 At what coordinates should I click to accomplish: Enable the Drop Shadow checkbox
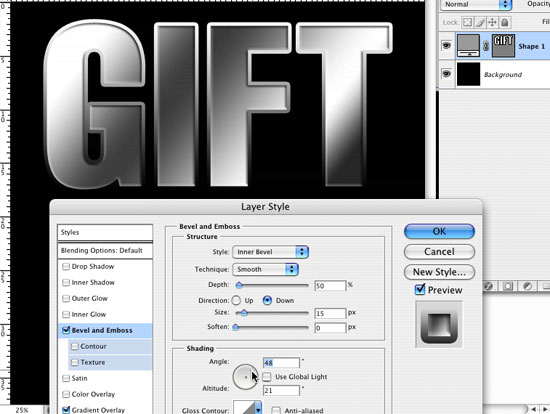click(x=66, y=267)
